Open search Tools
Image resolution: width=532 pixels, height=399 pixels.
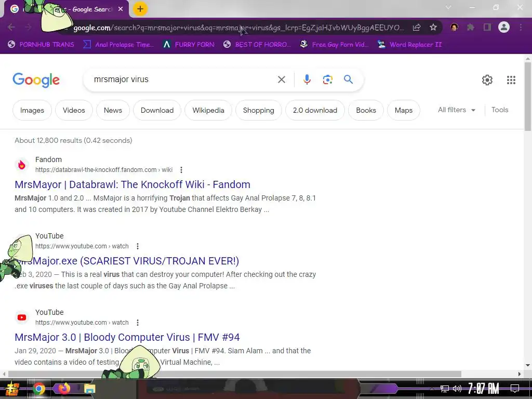tap(500, 110)
